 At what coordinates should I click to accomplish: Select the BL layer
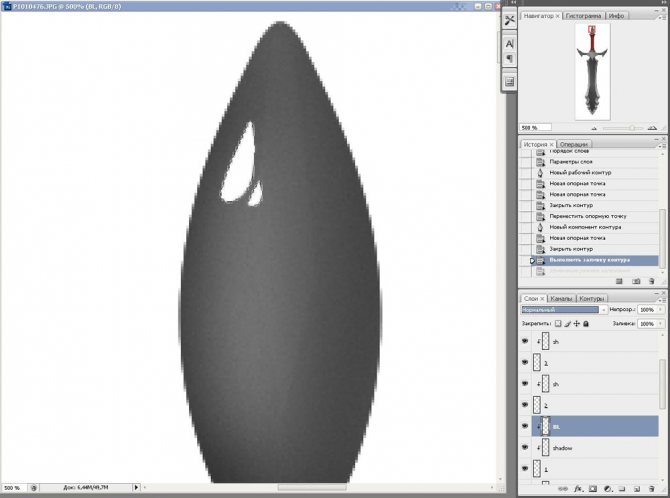pos(596,426)
